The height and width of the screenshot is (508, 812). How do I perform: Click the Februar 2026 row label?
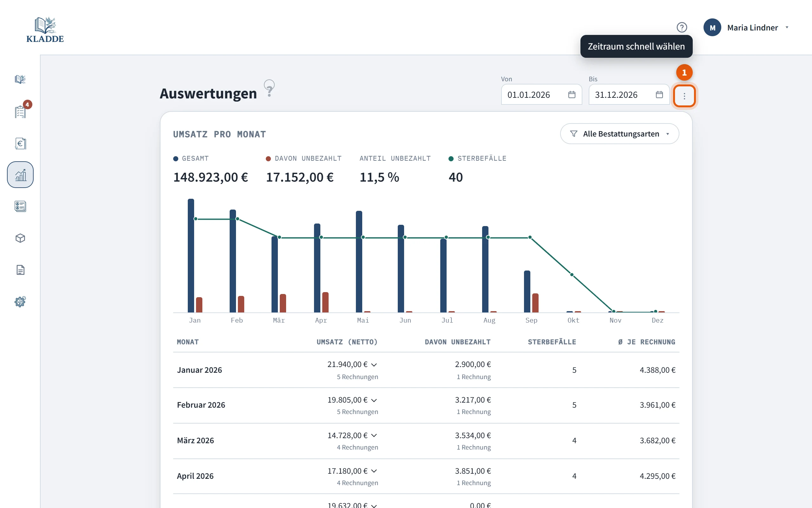(201, 405)
